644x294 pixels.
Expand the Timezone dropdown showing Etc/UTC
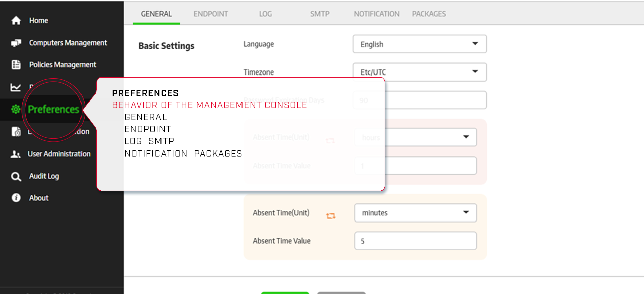[x=420, y=72]
